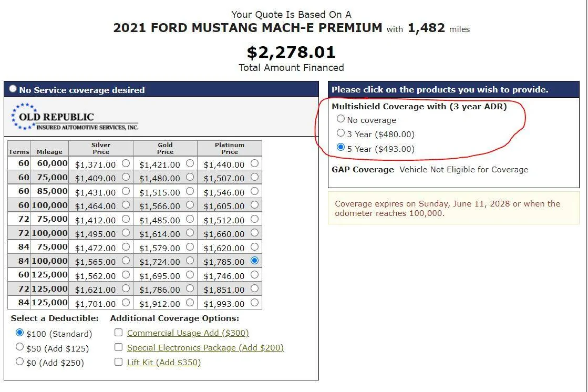
Task: Click the Platinum Price column header
Action: tap(230, 148)
